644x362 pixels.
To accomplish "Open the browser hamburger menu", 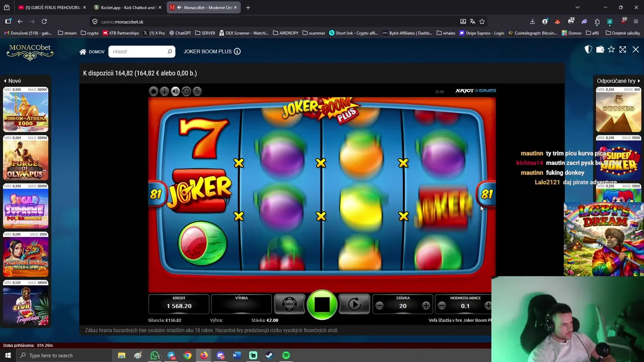I will click(x=636, y=22).
